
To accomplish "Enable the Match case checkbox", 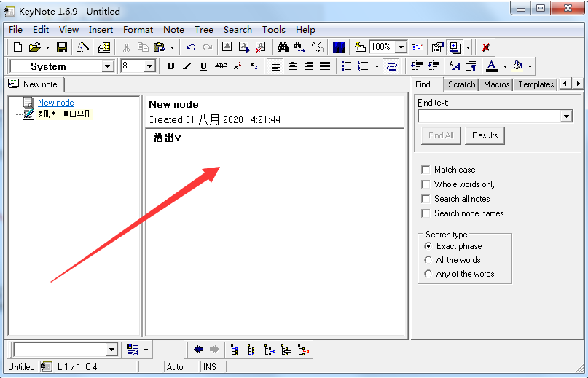I will point(426,170).
